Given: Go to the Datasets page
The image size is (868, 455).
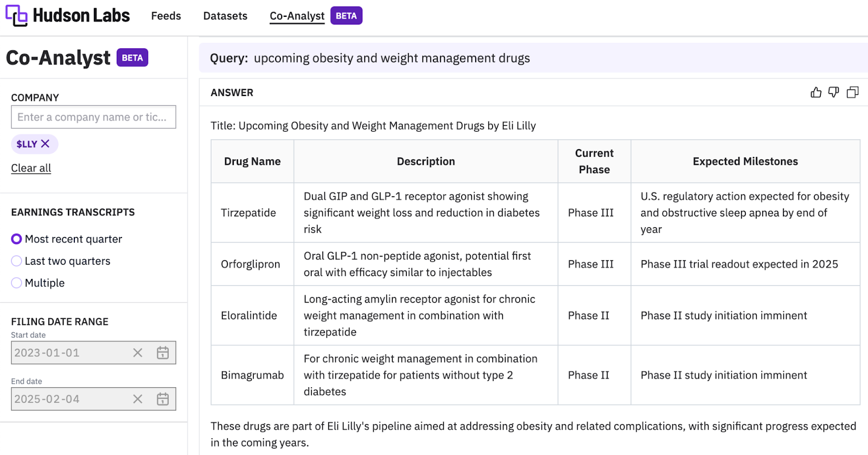Looking at the screenshot, I should click(x=225, y=16).
